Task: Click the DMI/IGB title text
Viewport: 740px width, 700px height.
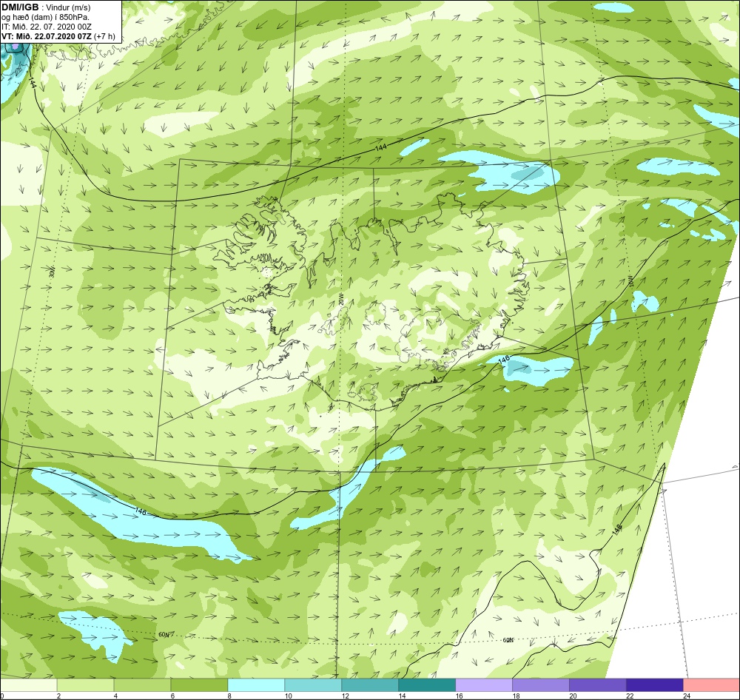Action: coord(20,7)
